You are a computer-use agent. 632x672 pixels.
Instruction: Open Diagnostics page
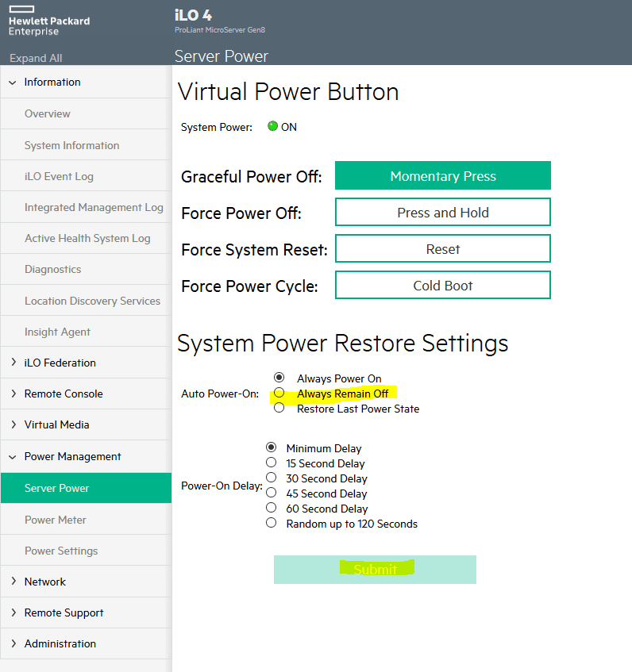(x=86, y=269)
